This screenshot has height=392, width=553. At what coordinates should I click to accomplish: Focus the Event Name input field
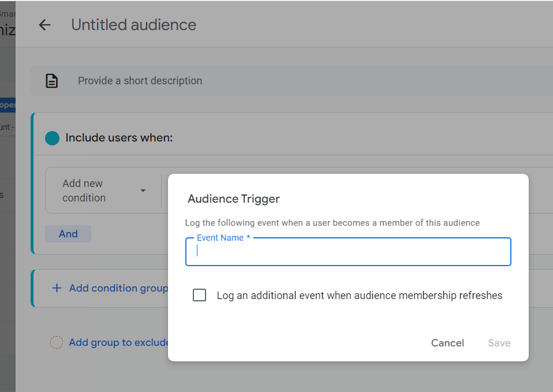348,252
